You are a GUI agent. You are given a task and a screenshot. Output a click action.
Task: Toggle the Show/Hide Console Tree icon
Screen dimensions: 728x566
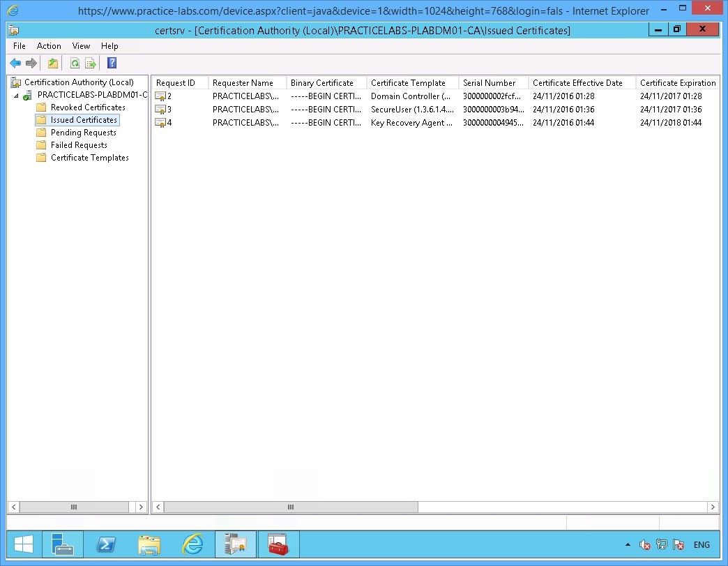(x=52, y=63)
